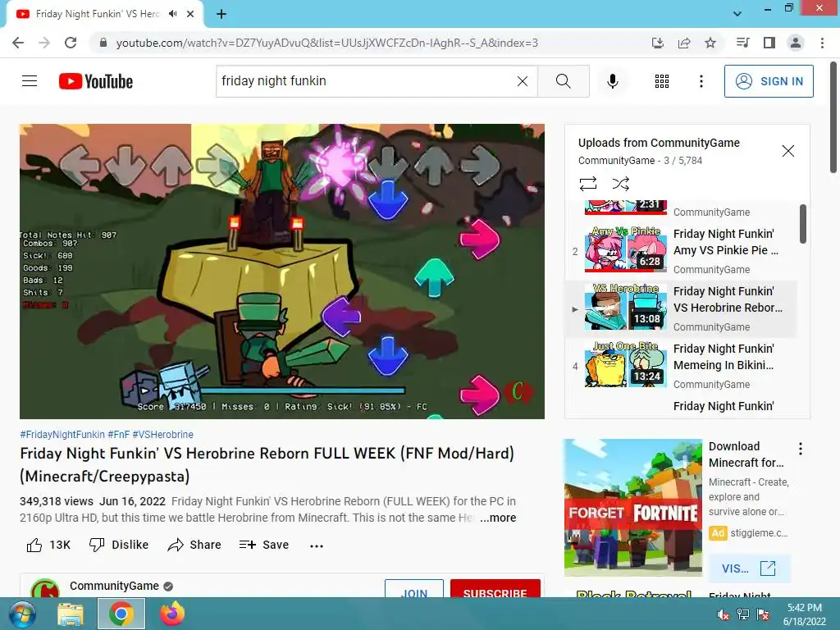The height and width of the screenshot is (630, 840).
Task: Start voice search with microphone
Action: tap(612, 81)
